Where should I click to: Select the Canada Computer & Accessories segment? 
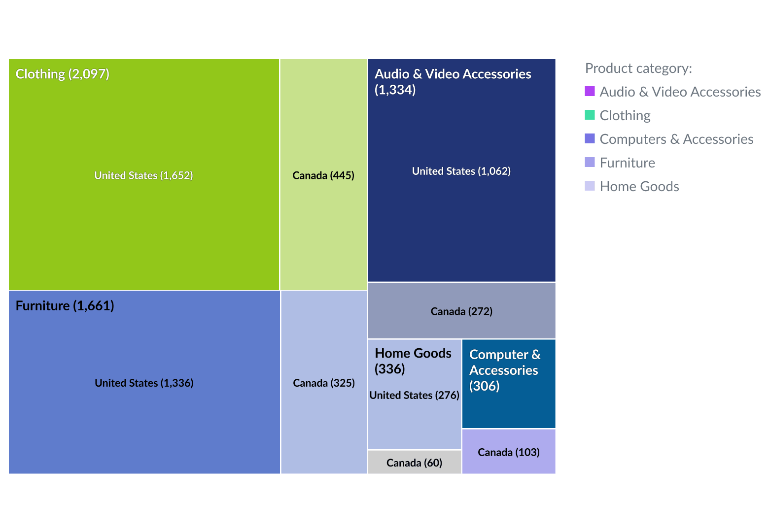coord(508,451)
